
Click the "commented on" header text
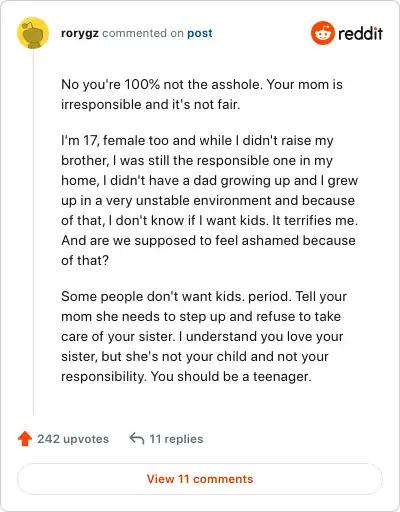point(143,33)
